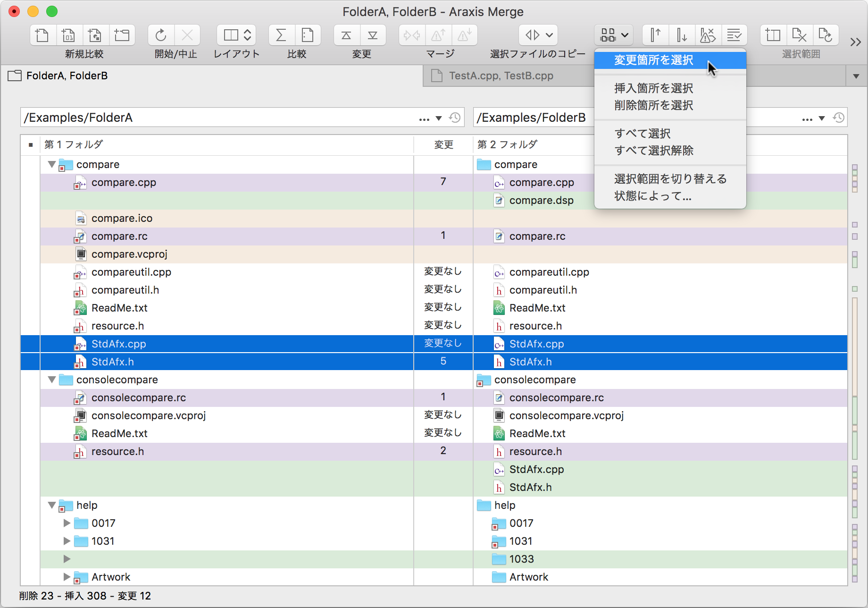Screen dimensions: 868x608
Task: Click the /Examples/FolderA path field
Action: 217,118
